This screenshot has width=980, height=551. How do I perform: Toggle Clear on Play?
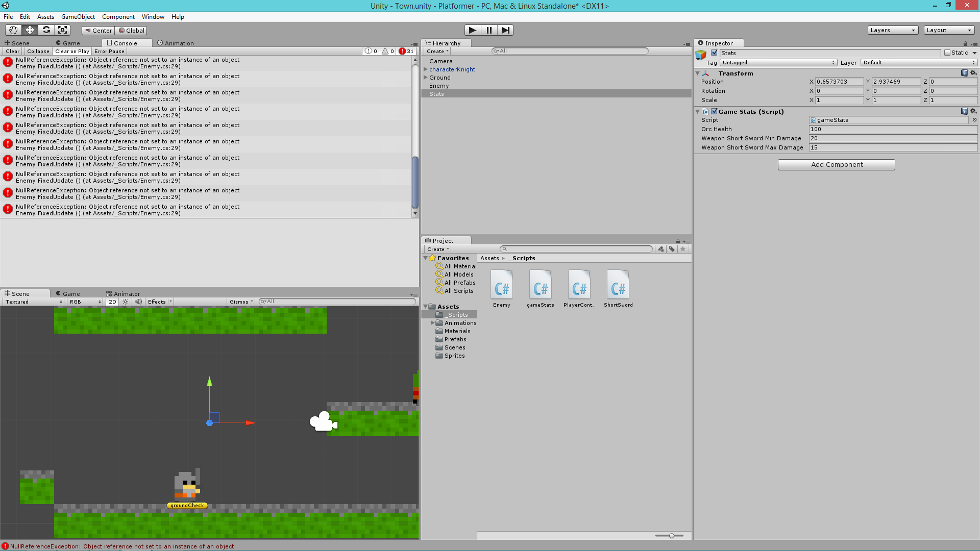click(x=72, y=51)
